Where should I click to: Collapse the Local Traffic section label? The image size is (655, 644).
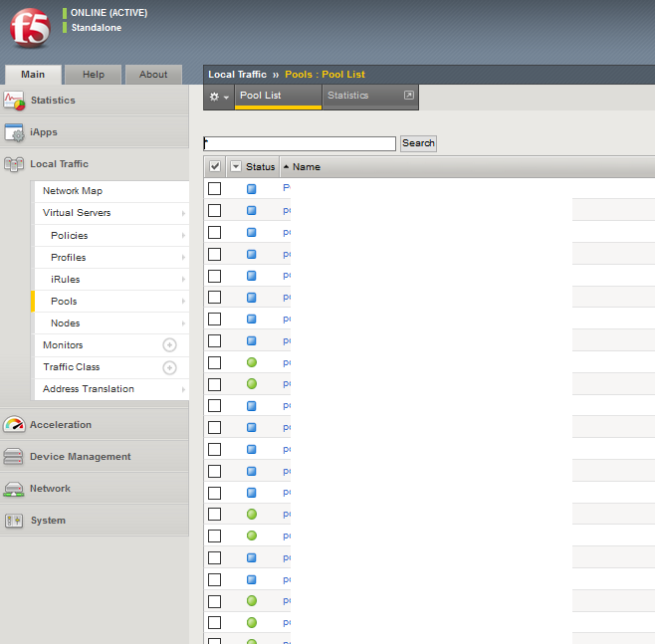pyautogui.click(x=60, y=163)
